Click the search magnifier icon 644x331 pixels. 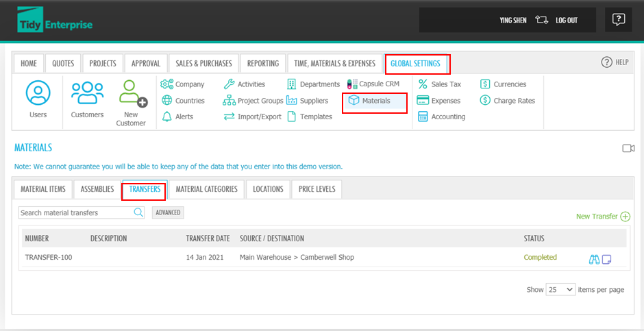click(x=138, y=212)
